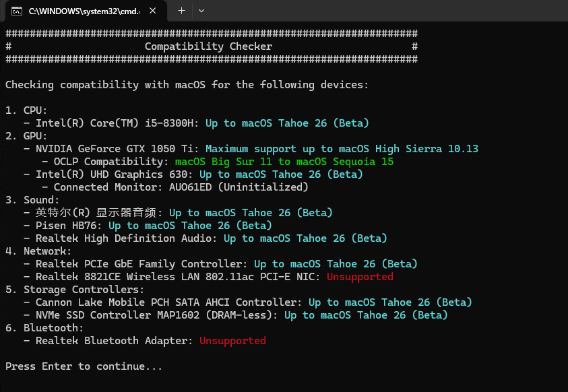Click the green OCLP Compatibility result text
568x392 pixels.
coord(284,162)
